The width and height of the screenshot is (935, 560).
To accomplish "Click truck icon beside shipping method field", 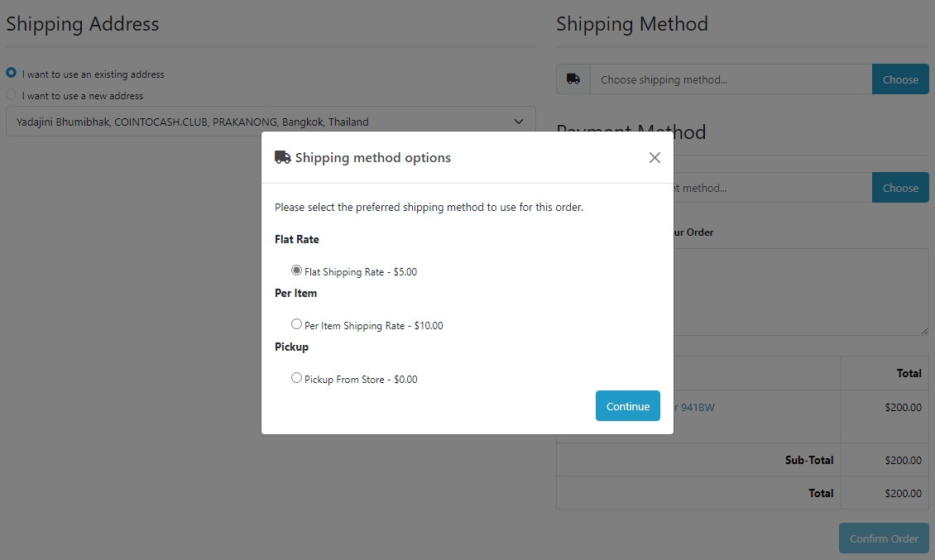I will [573, 79].
